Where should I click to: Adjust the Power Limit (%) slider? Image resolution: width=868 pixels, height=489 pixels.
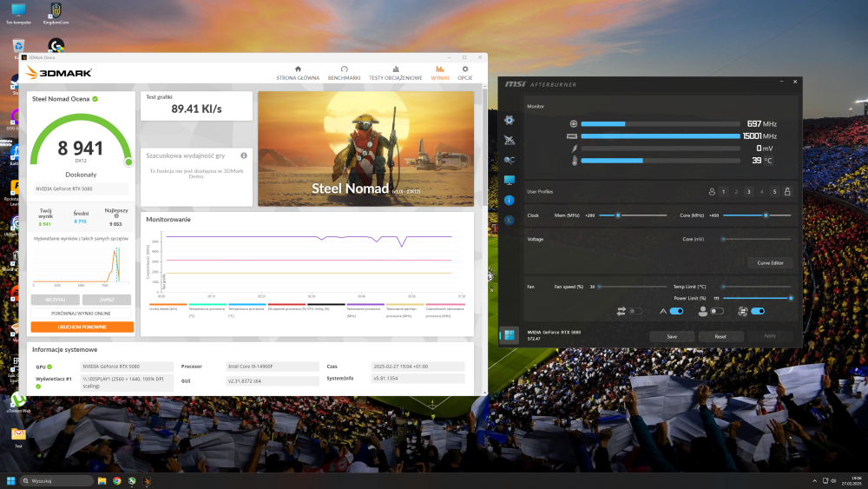[757, 299]
